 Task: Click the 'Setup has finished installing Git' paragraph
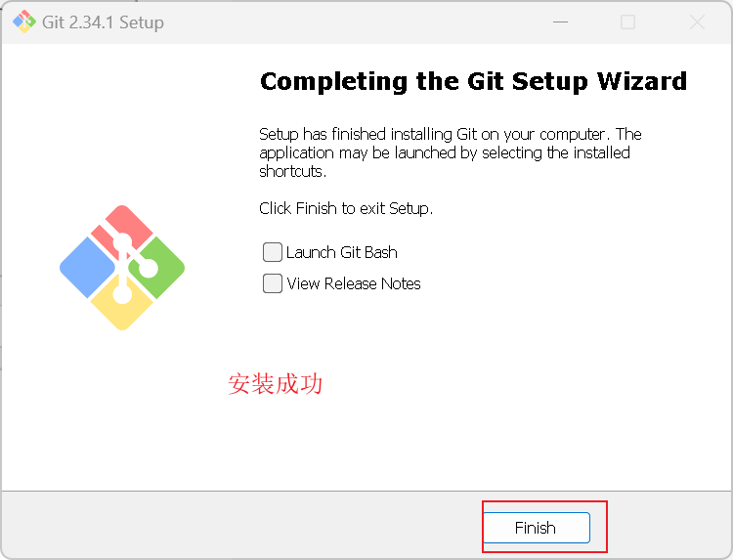point(451,152)
